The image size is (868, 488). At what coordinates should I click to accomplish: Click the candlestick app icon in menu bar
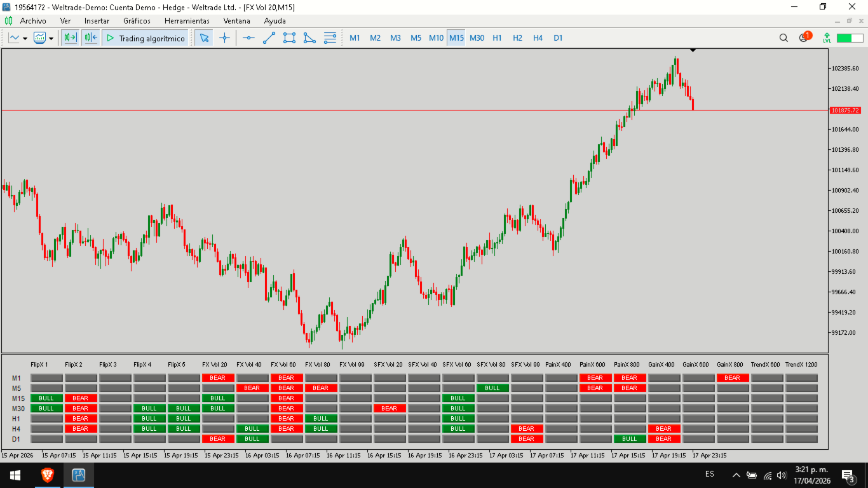coord(9,21)
